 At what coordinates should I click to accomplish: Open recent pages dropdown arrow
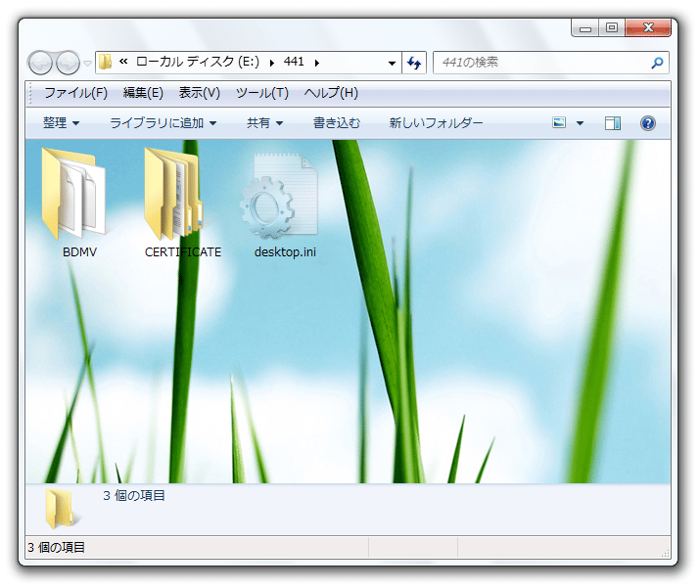[88, 64]
